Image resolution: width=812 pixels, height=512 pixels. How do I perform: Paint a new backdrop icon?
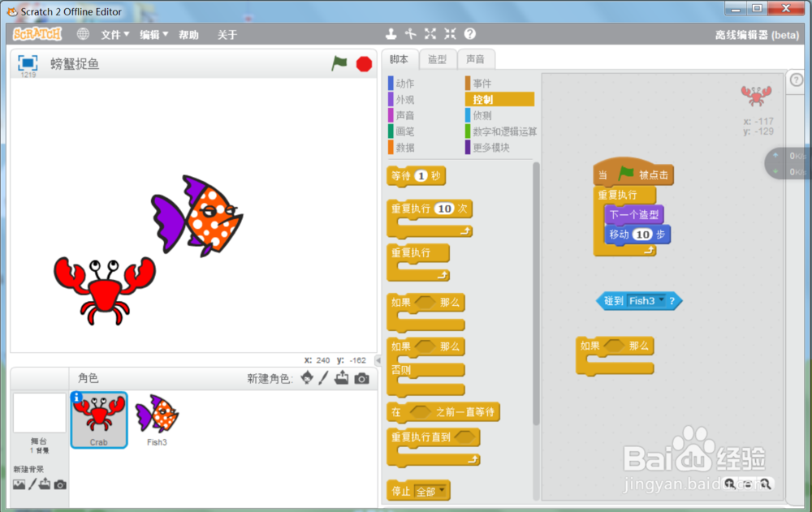tap(32, 484)
